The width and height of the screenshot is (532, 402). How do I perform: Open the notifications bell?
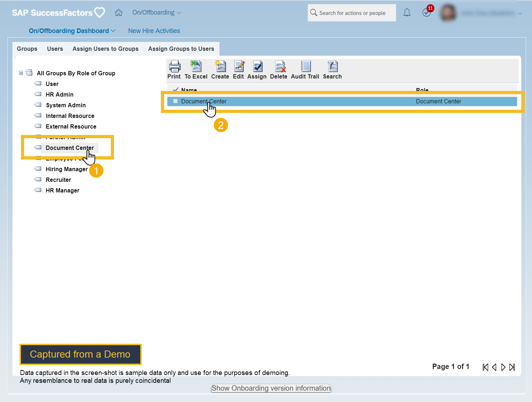[407, 13]
